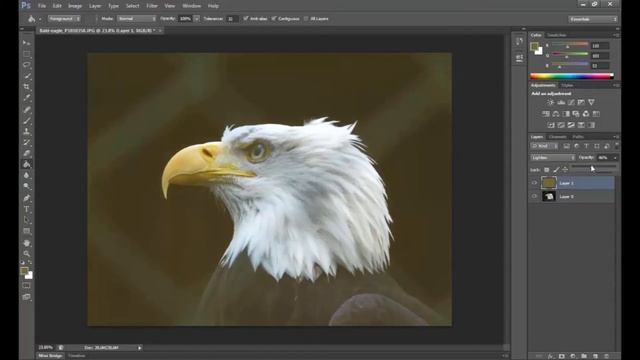Select the Rectangle shape tool
Screen dimensions: 640x360
(27, 231)
